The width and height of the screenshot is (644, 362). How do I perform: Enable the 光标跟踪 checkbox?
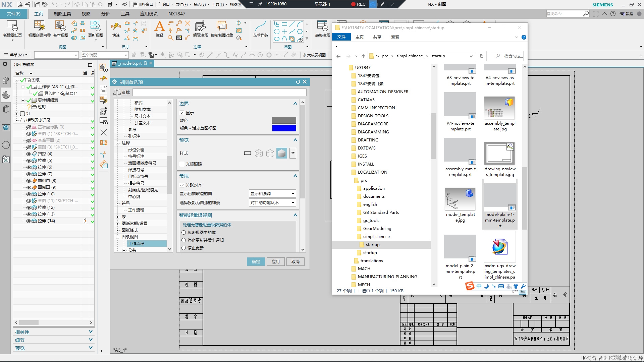[182, 164]
